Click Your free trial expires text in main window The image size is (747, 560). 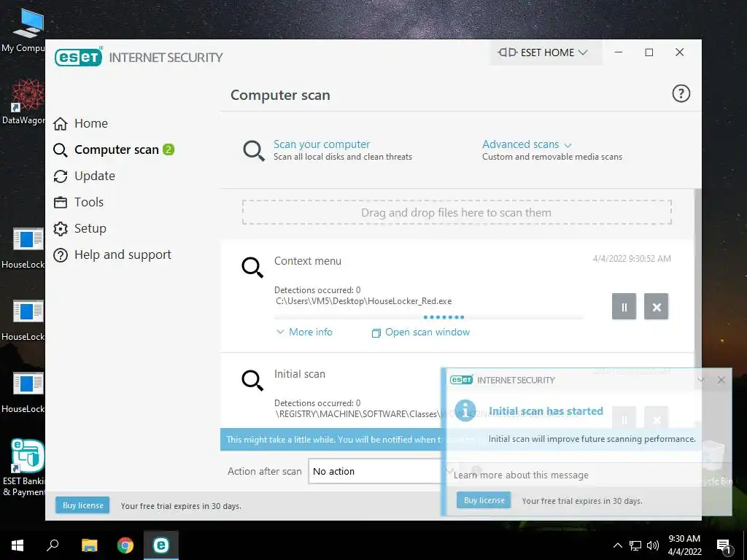coord(181,506)
